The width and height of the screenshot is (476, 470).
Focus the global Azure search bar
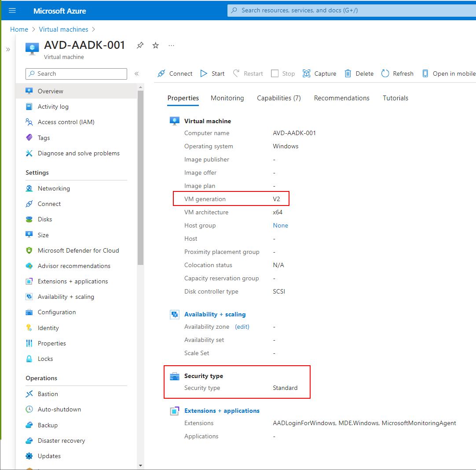(352, 10)
